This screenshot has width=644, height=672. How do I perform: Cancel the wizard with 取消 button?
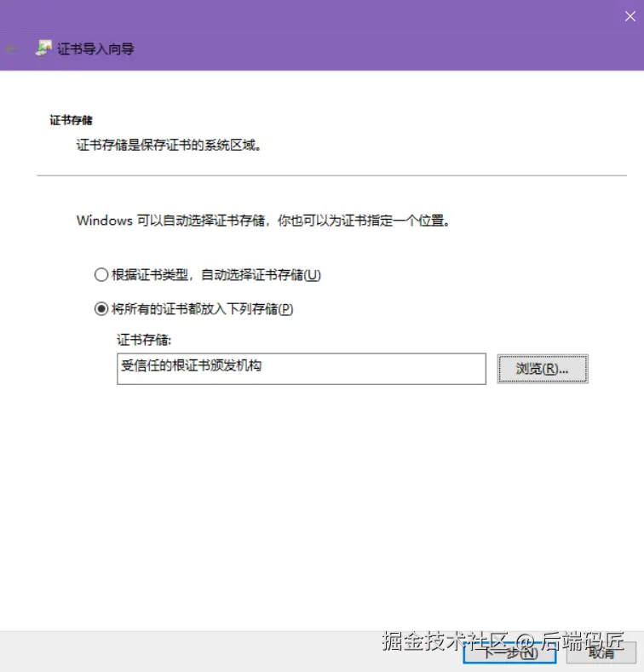tap(601, 652)
